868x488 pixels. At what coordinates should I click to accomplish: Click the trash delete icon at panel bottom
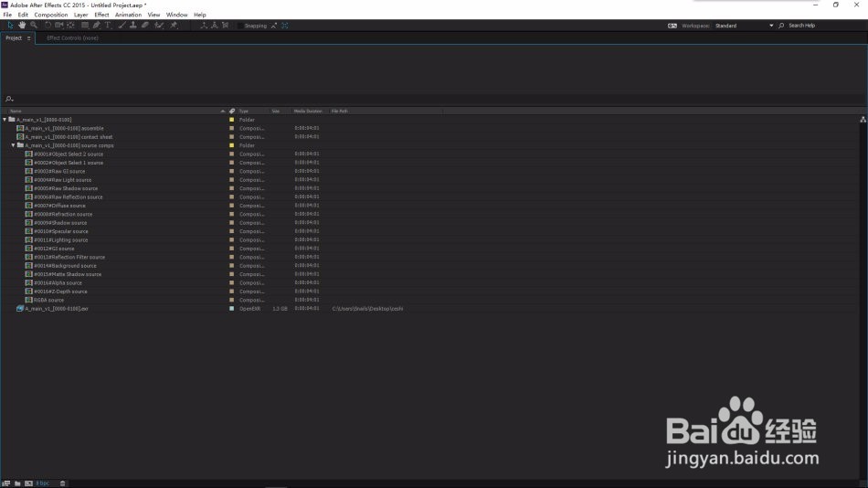point(62,483)
